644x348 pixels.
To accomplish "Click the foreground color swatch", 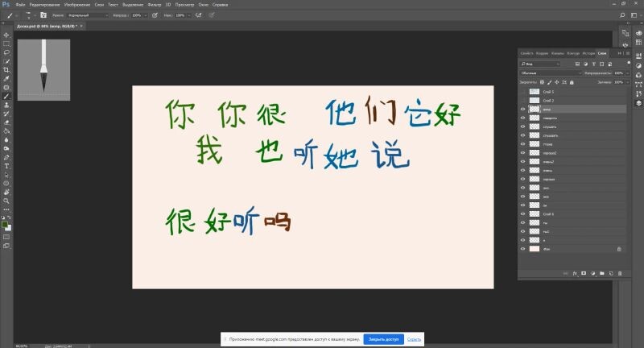I will [5, 223].
